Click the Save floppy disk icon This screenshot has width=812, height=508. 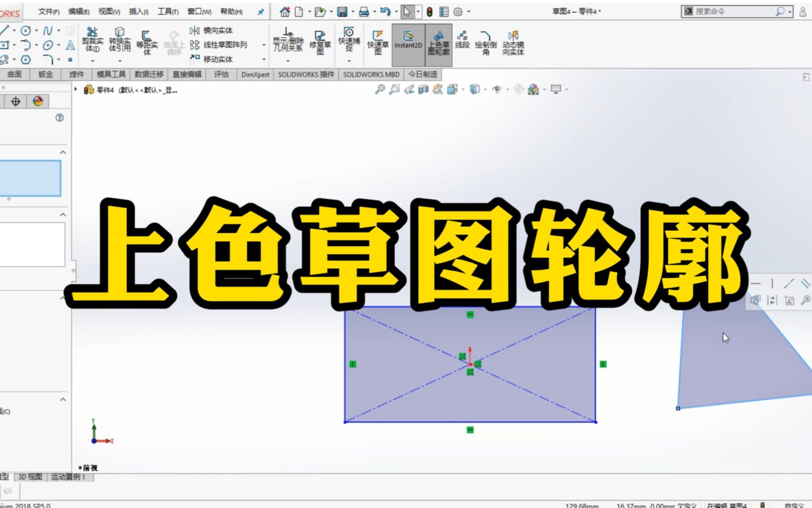[x=342, y=11]
